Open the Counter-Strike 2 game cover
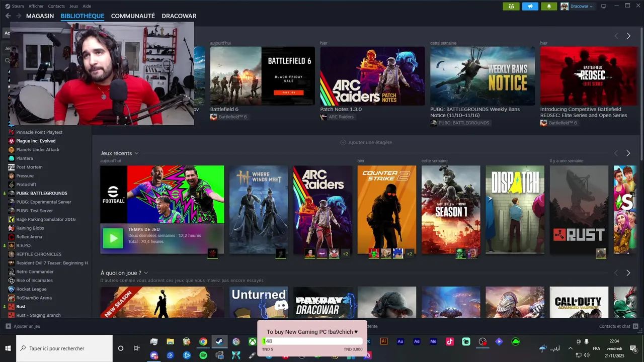 pos(387,210)
